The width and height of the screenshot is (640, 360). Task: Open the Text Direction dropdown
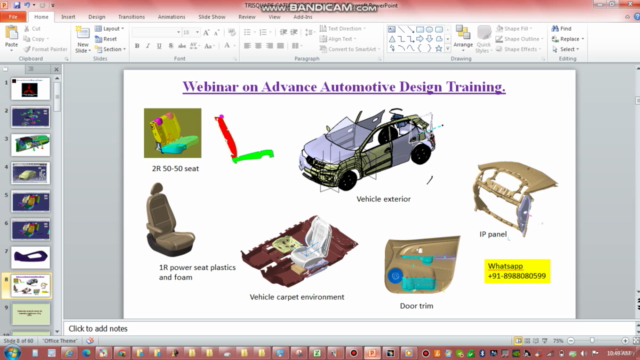click(343, 29)
